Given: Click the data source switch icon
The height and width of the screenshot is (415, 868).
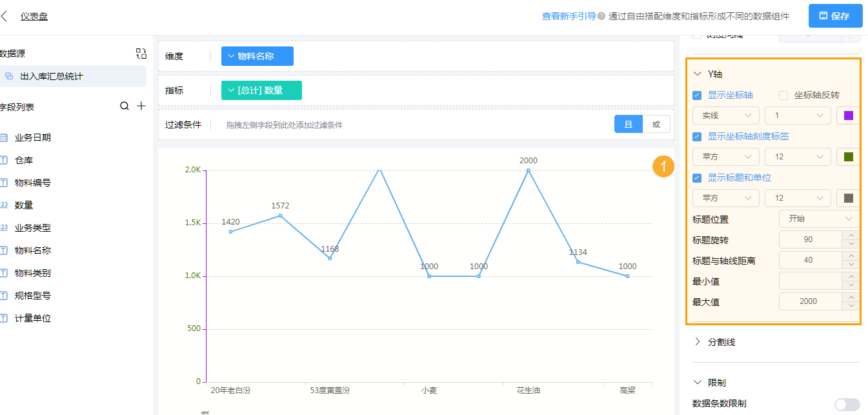Looking at the screenshot, I should 141,54.
